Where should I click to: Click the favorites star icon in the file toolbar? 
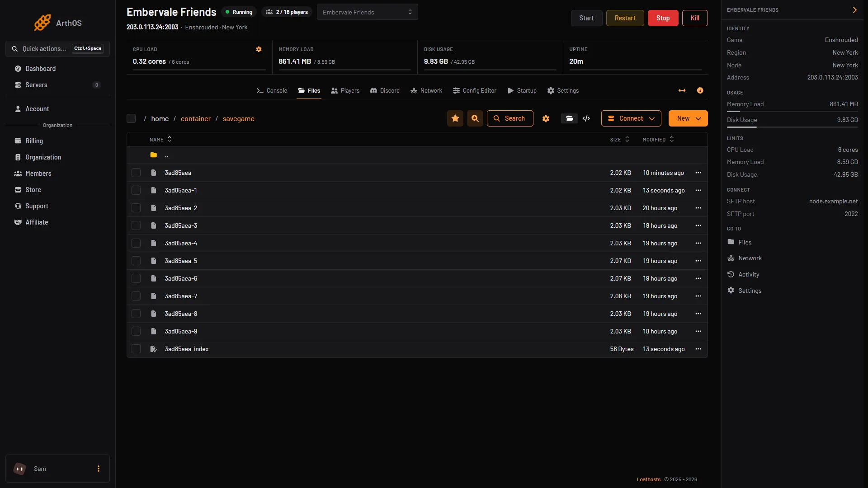(x=455, y=118)
